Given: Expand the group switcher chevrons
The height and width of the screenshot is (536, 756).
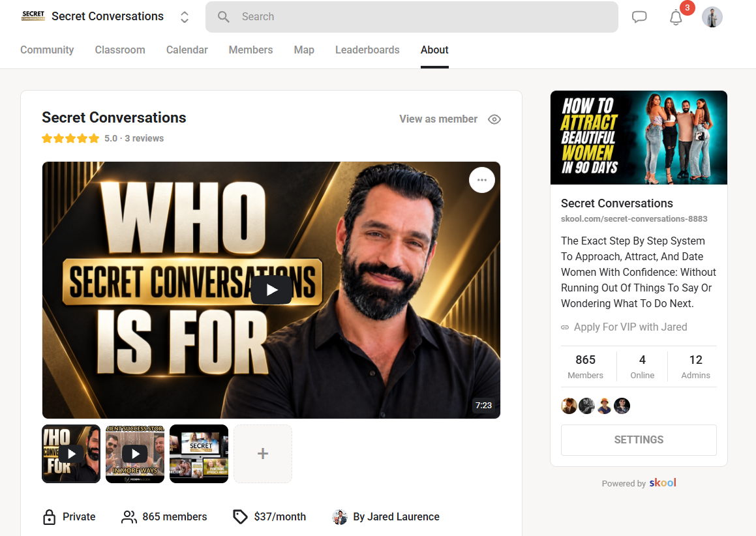Looking at the screenshot, I should click(184, 17).
